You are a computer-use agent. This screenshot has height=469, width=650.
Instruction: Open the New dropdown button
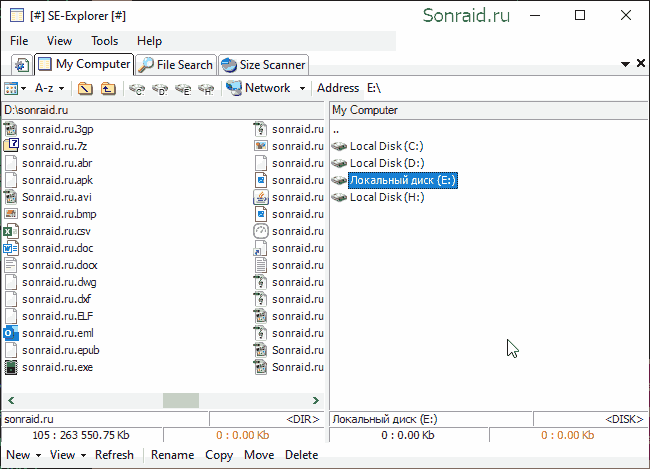23,455
